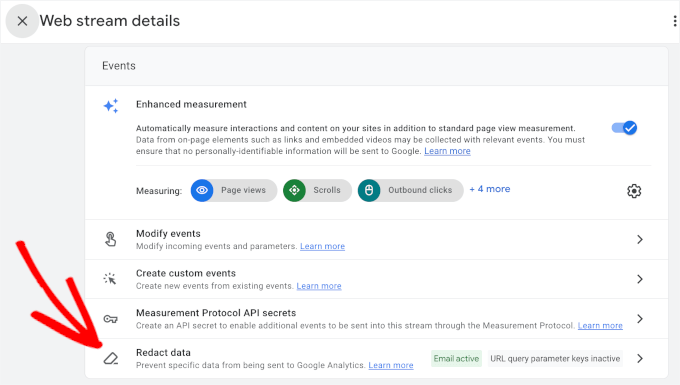Open Create custom events row
680x385 pixels.
[x=376, y=279]
